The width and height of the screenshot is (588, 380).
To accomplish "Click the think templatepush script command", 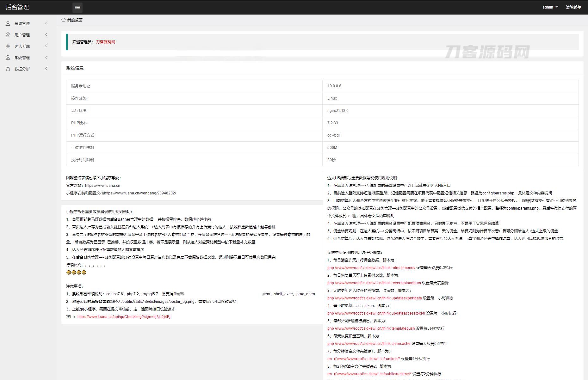I will (371, 328).
